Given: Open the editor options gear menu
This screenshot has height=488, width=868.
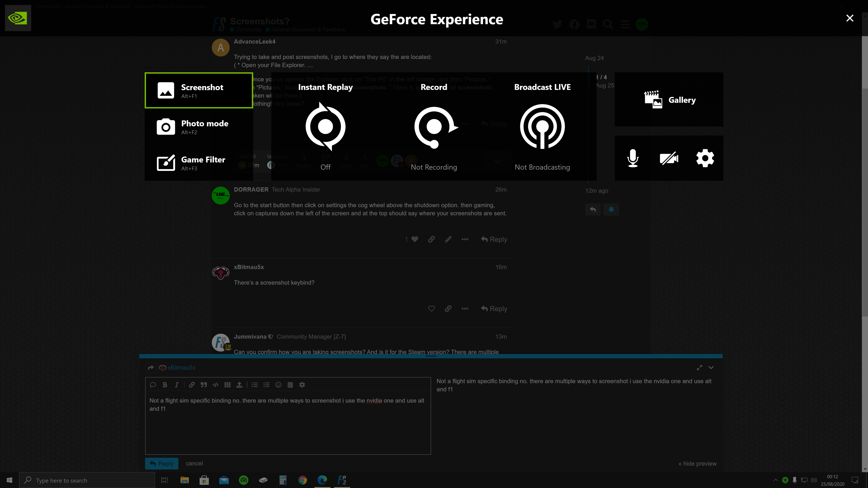Looking at the screenshot, I should (x=302, y=385).
